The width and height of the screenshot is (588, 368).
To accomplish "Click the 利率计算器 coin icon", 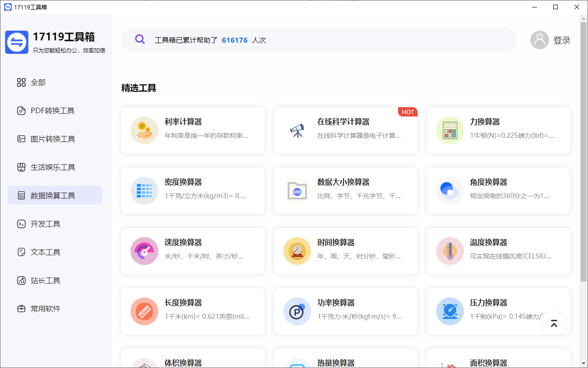I will pyautogui.click(x=144, y=130).
